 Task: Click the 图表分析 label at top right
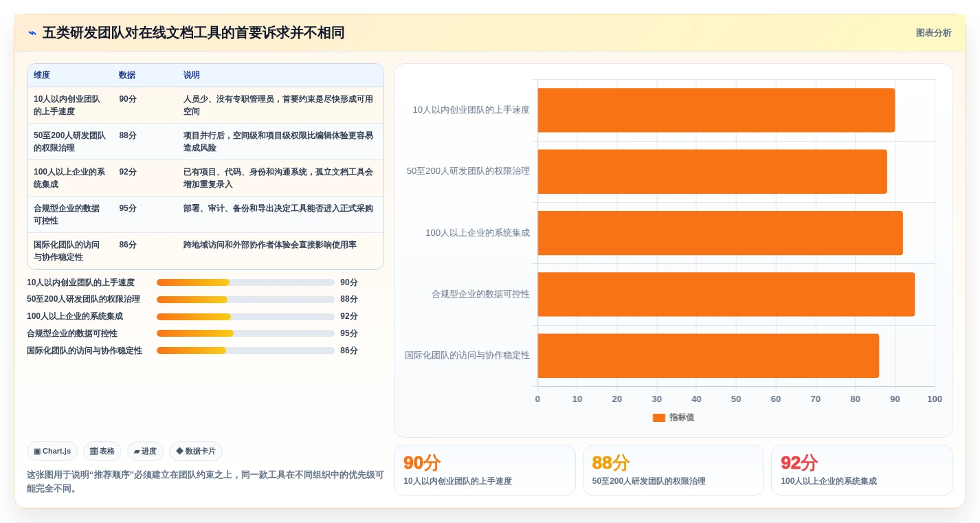[933, 33]
